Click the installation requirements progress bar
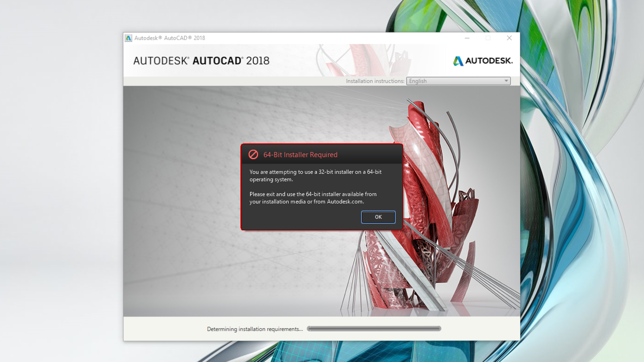Screen dimensions: 644x362 pyautogui.click(x=374, y=329)
